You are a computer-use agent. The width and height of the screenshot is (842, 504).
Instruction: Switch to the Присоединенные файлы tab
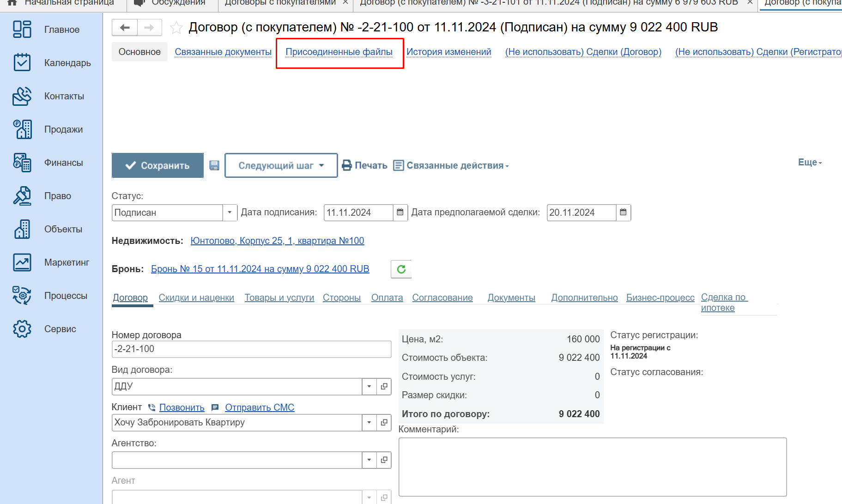coord(339,52)
